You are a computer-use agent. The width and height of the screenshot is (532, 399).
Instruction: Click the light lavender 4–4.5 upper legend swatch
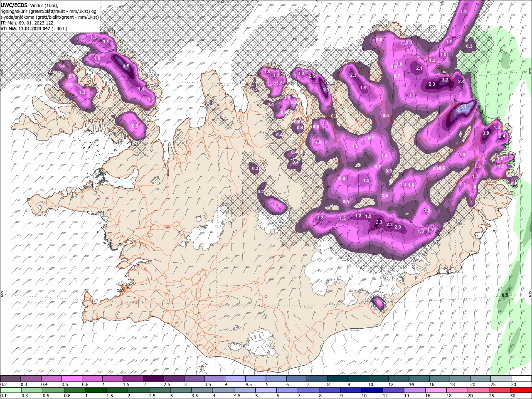[235, 379]
